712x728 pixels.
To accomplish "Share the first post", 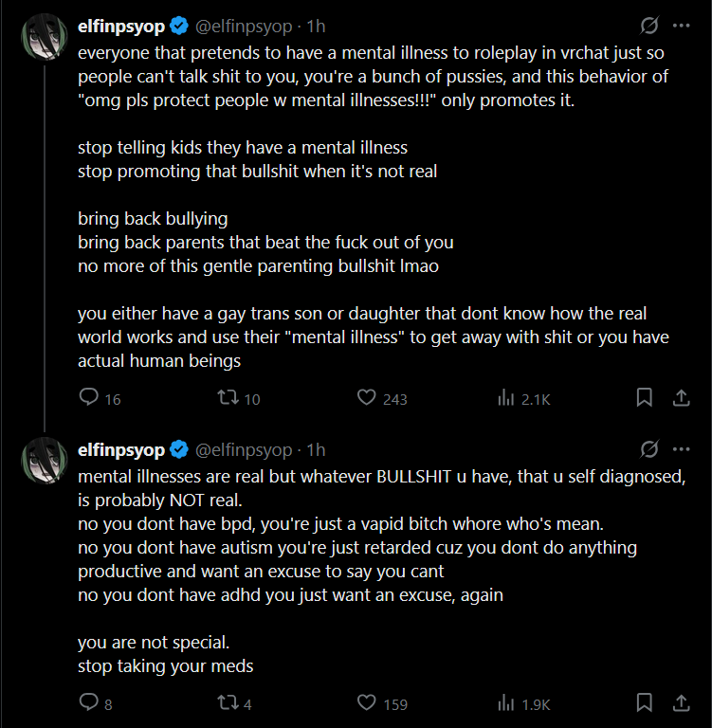I will point(681,398).
